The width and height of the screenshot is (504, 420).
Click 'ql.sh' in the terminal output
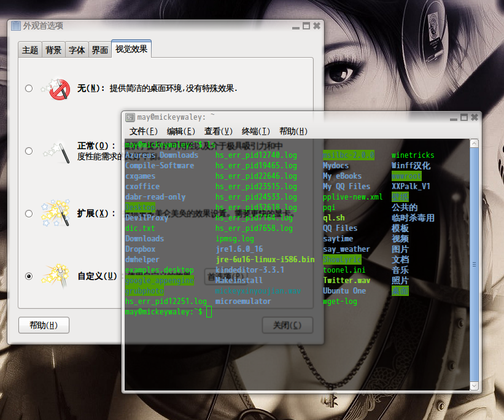(334, 218)
